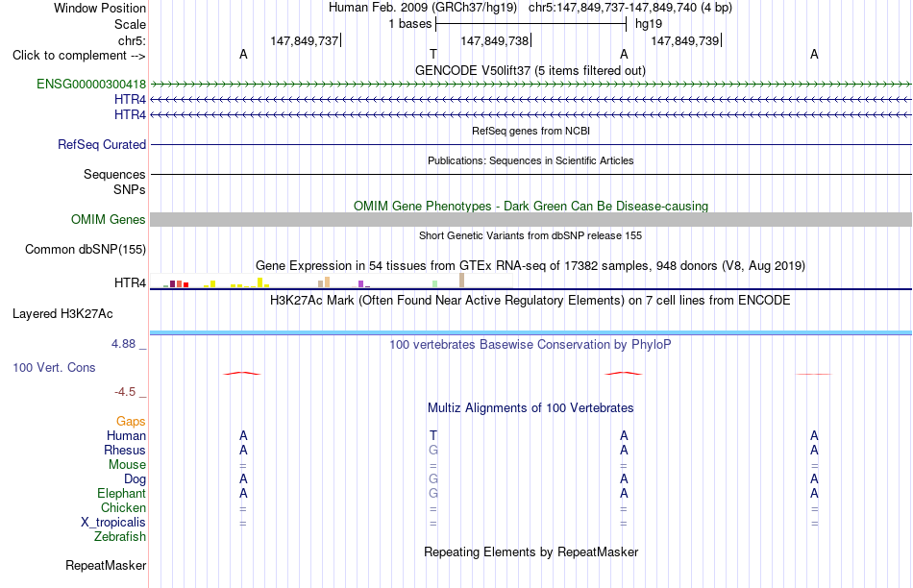Click the 4.88 PhyloP upper limit value

123,344
